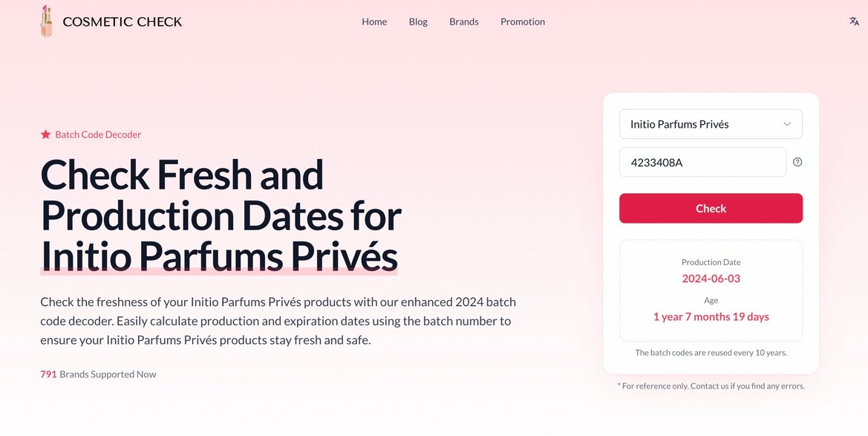Go to the Home page
868x436 pixels.
374,22
